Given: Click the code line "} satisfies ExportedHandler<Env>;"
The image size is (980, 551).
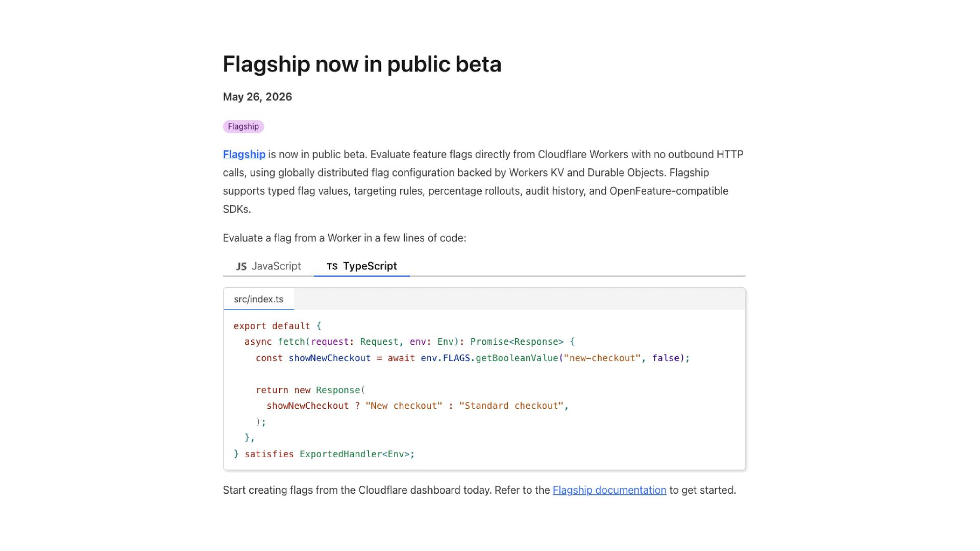Looking at the screenshot, I should pyautogui.click(x=324, y=454).
